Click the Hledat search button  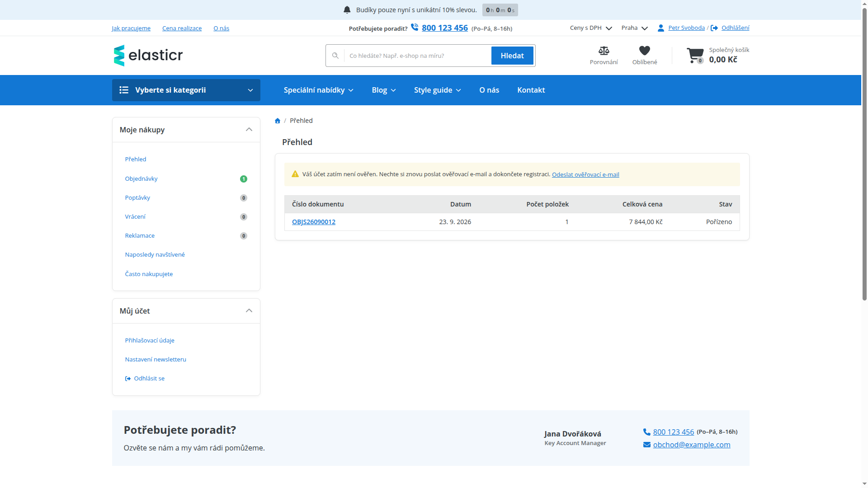512,56
